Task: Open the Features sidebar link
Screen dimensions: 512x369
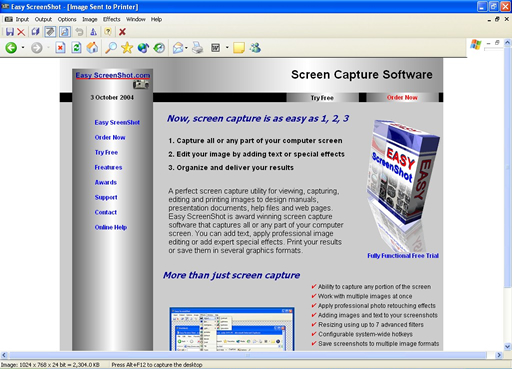Action: (108, 167)
